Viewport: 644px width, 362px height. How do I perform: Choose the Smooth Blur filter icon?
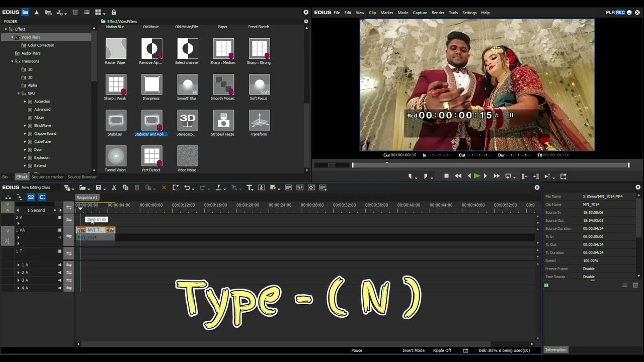click(x=188, y=84)
